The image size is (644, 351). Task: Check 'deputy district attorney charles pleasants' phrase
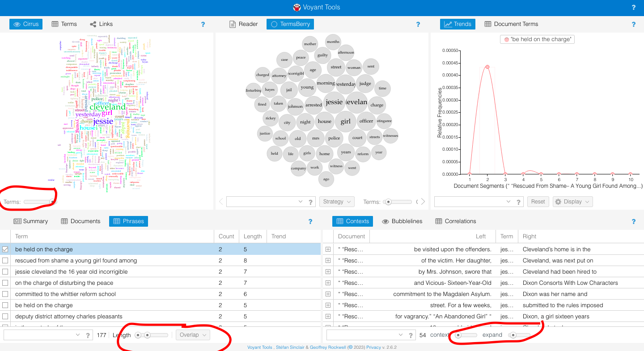pyautogui.click(x=5, y=317)
